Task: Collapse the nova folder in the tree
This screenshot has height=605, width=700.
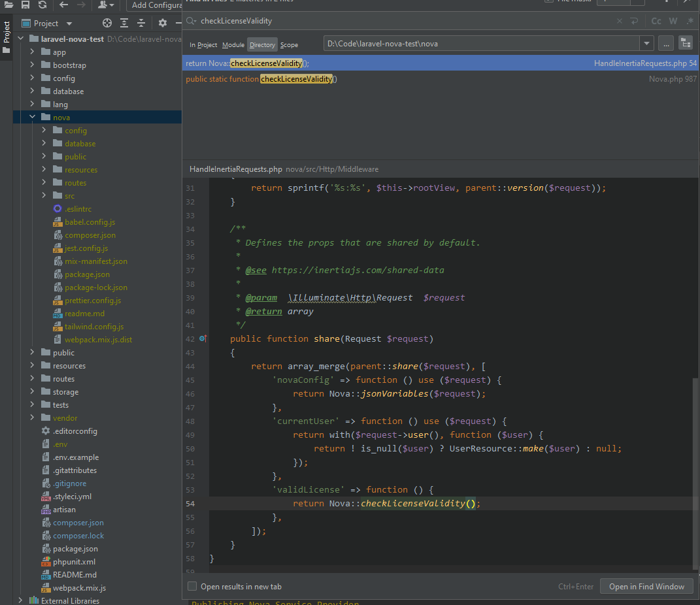Action: click(x=31, y=116)
